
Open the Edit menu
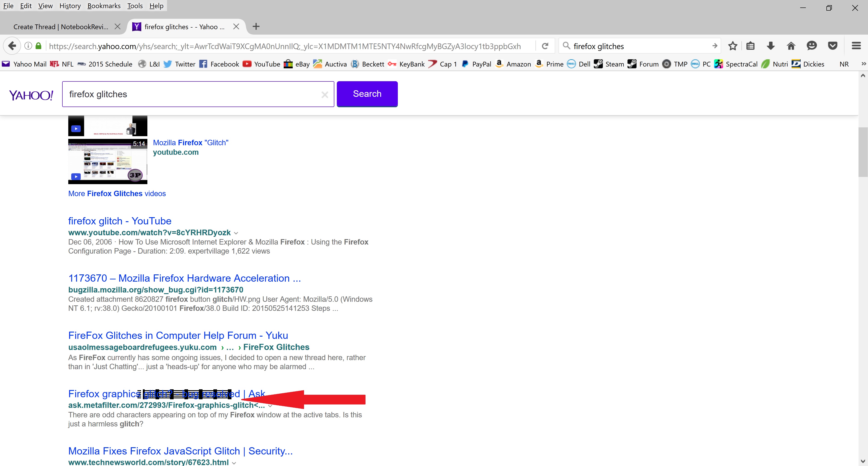point(26,6)
